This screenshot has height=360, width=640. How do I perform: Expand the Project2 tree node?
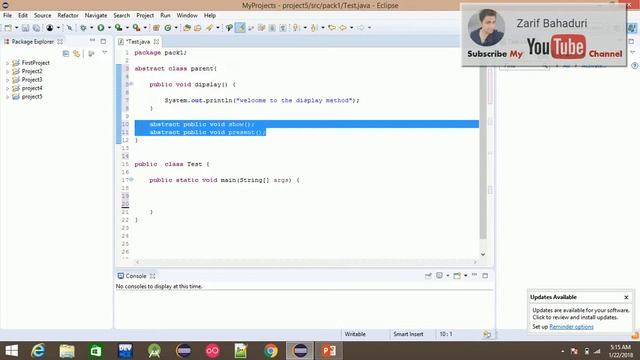[7, 71]
